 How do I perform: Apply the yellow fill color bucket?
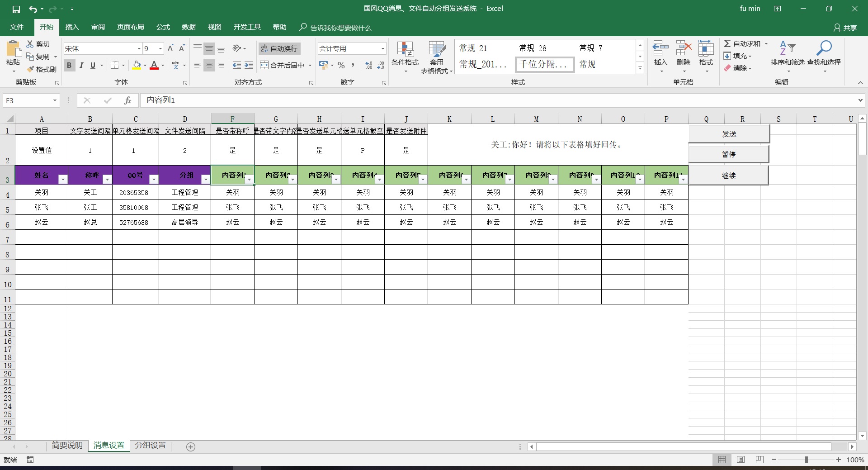click(x=137, y=65)
